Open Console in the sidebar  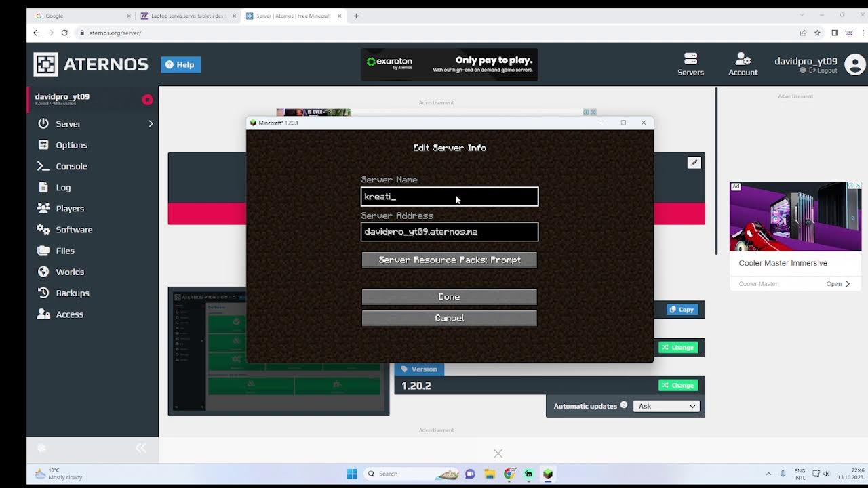[x=71, y=166]
